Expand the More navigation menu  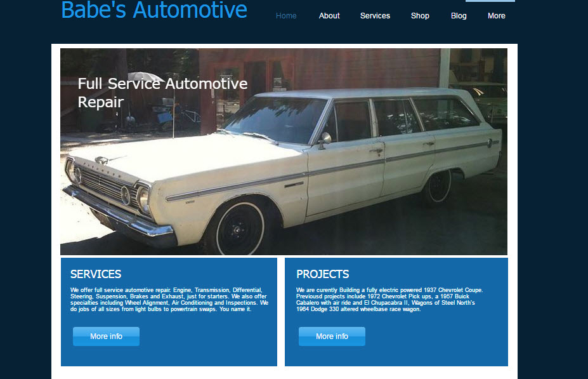coord(497,16)
